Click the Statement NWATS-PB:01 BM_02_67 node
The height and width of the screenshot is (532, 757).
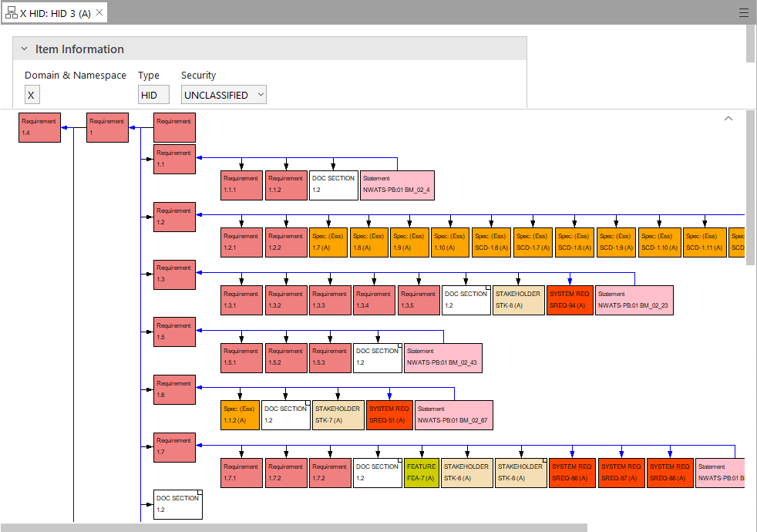pos(454,415)
